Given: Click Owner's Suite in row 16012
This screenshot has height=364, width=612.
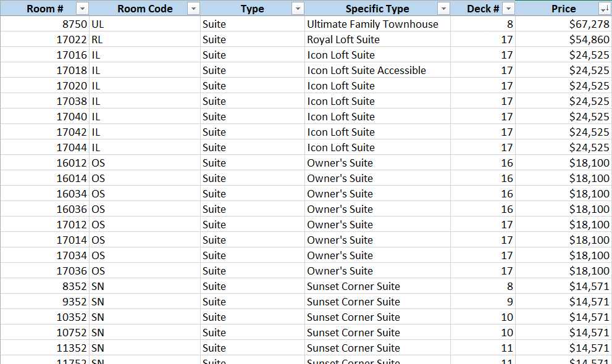Looking at the screenshot, I should click(377, 163).
